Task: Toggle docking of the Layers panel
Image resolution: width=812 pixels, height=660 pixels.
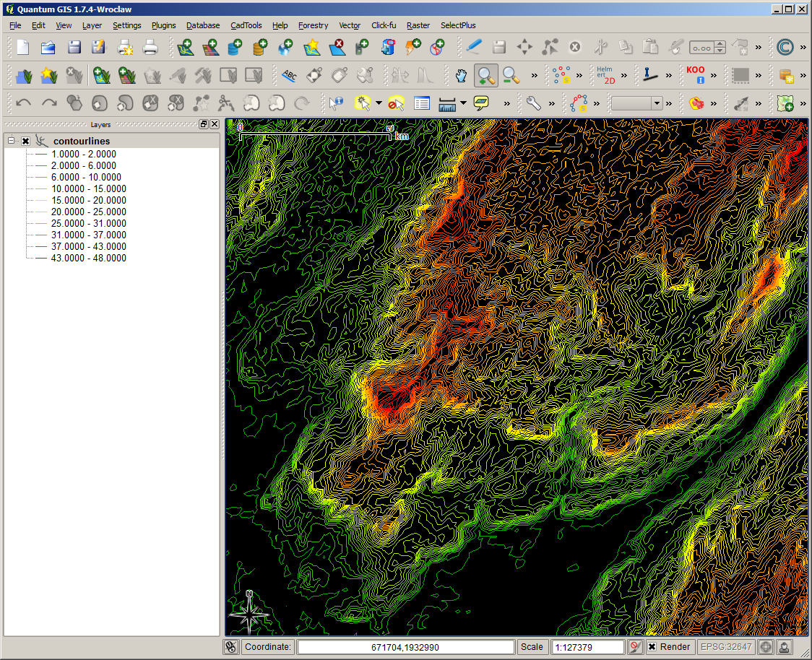Action: click(x=203, y=123)
